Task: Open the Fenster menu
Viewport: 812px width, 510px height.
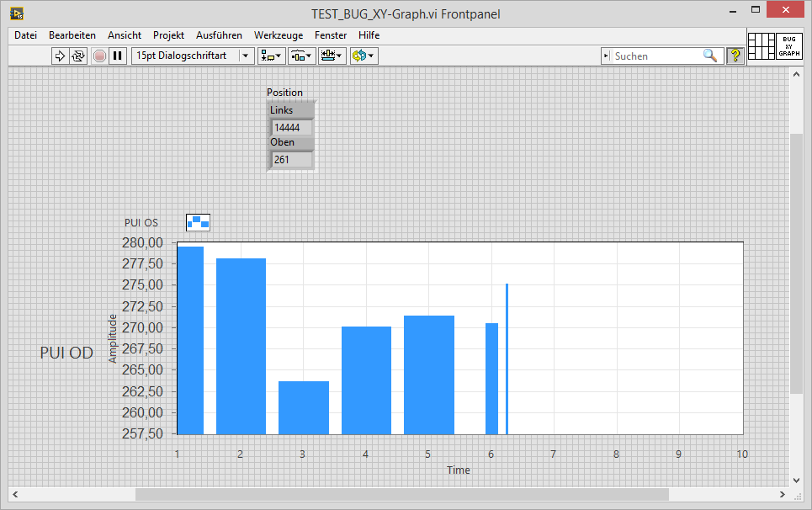Action: click(331, 35)
